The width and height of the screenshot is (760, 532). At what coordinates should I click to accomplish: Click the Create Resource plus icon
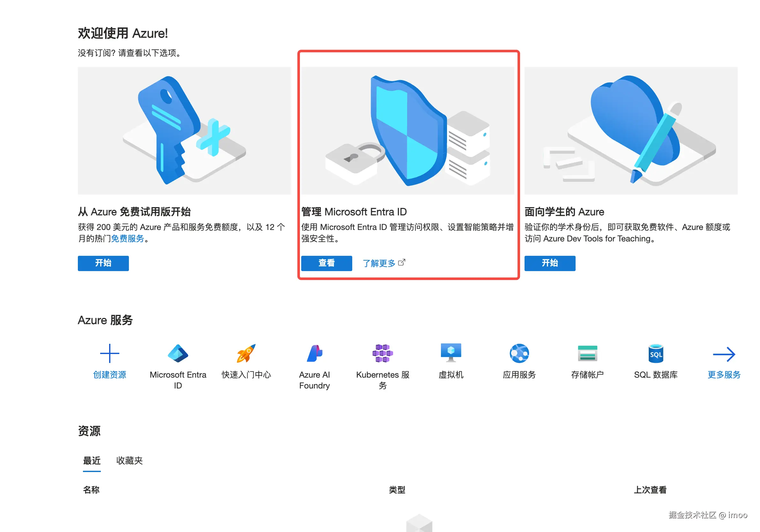tap(109, 353)
